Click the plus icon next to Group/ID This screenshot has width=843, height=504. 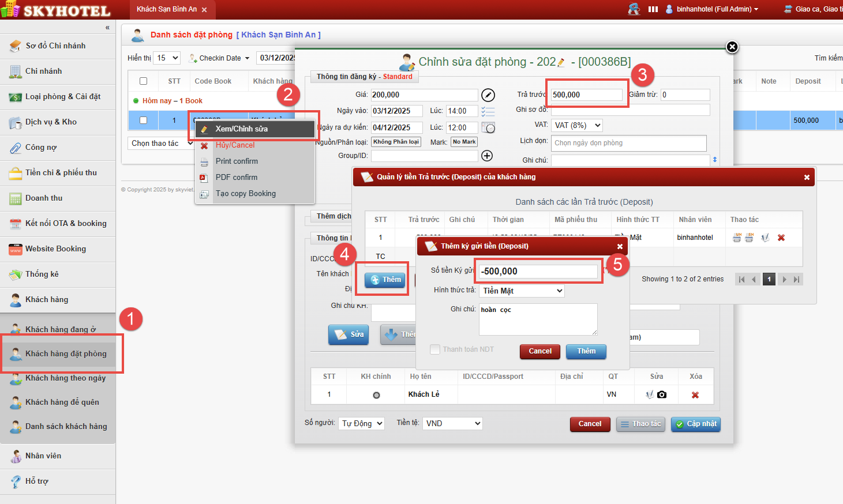(x=487, y=156)
